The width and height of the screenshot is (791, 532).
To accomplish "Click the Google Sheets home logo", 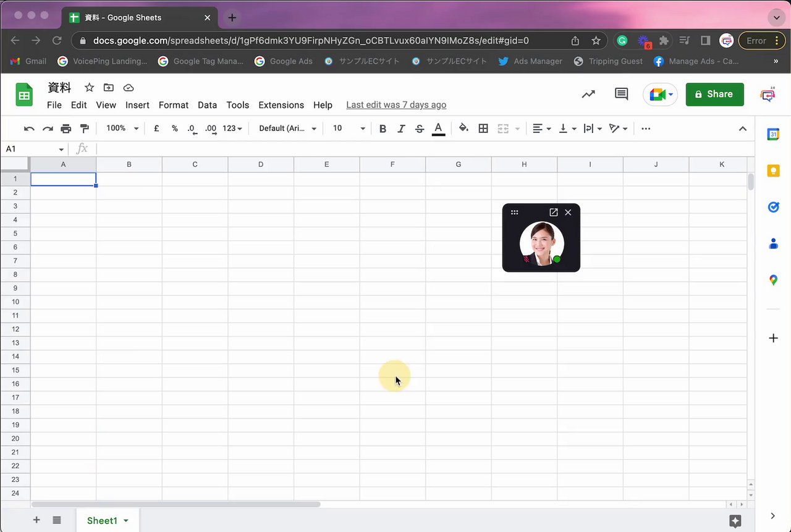I will point(24,95).
